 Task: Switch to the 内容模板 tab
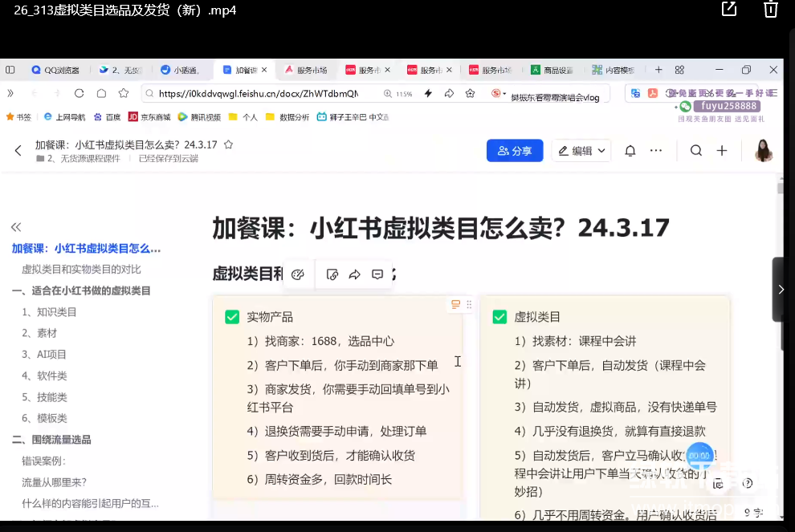(x=614, y=70)
